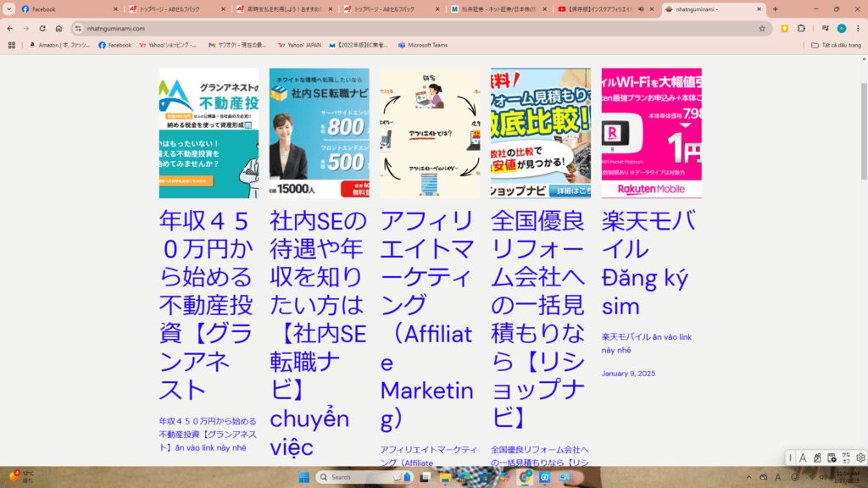Image resolution: width=868 pixels, height=488 pixels.
Task: Open the tab search dropdown arrow
Action: coord(8,8)
